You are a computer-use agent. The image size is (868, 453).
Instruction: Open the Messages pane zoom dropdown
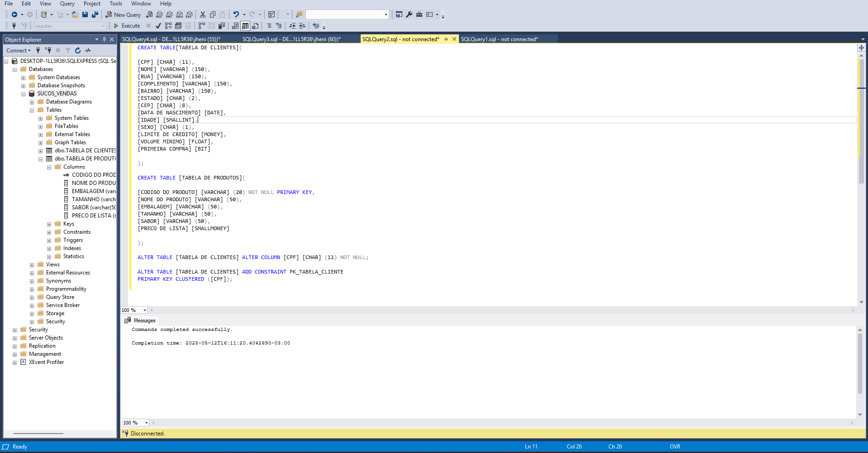[x=147, y=423]
